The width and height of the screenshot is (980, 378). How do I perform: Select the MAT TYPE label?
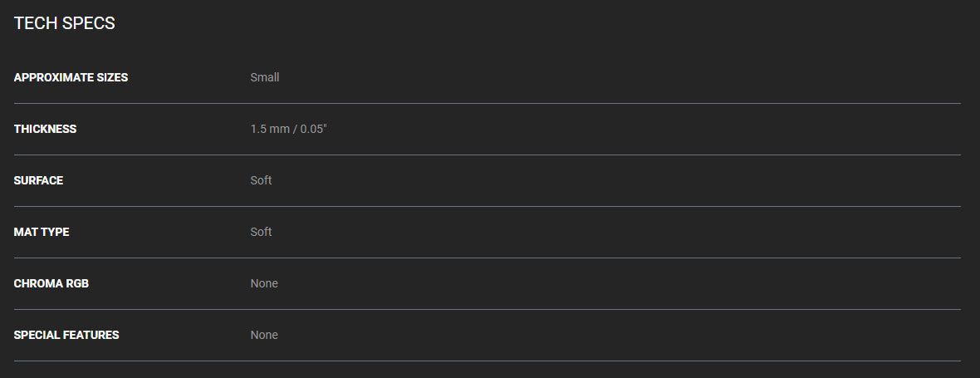tap(42, 232)
